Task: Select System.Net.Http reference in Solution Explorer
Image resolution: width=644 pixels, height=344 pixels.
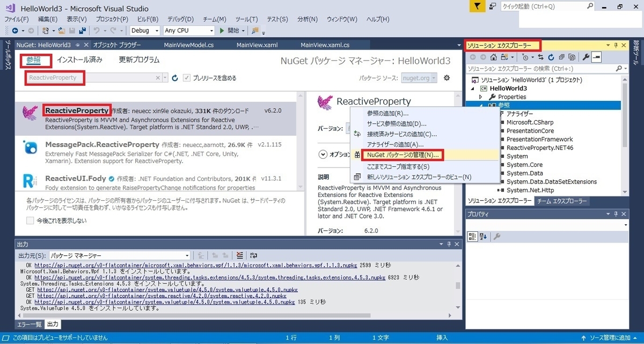Action: [530, 190]
